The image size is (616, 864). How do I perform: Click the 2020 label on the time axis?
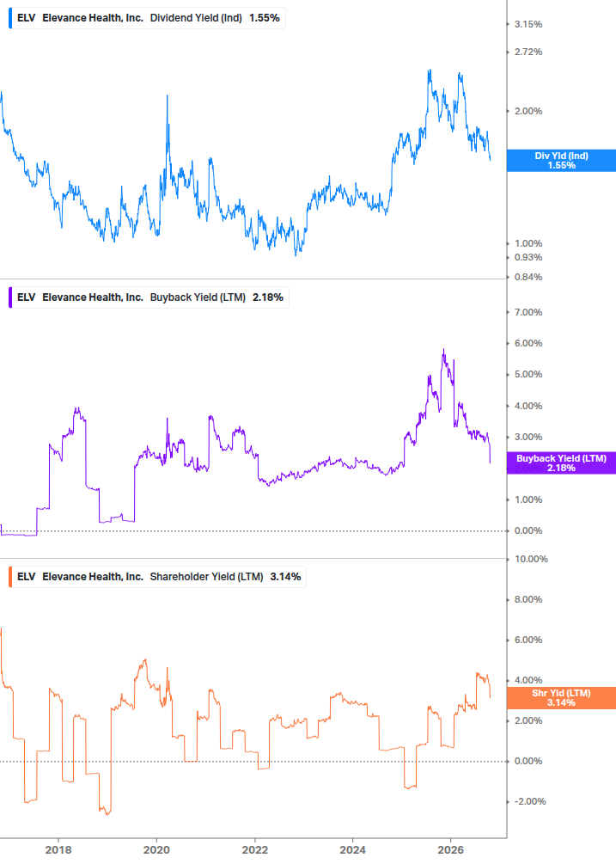[156, 849]
